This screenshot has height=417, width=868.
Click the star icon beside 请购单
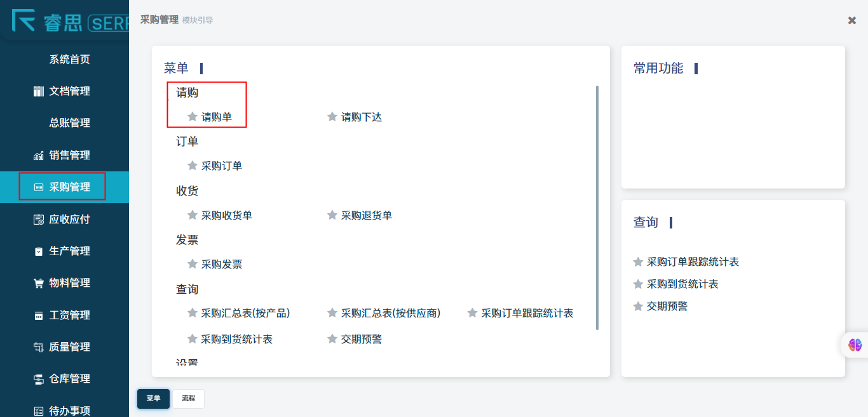coord(193,117)
